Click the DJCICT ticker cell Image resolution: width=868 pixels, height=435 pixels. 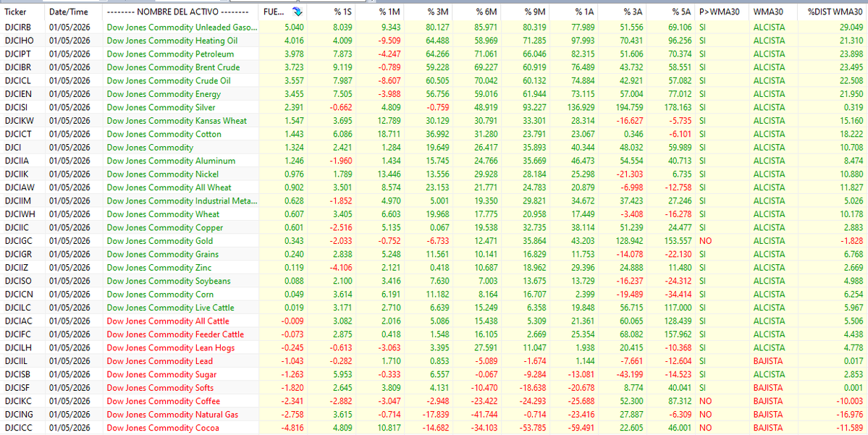click(17, 134)
